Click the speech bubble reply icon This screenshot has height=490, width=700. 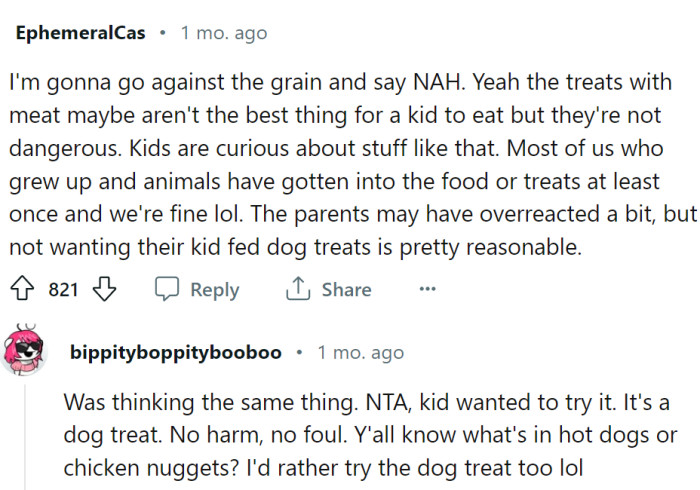[x=167, y=289]
